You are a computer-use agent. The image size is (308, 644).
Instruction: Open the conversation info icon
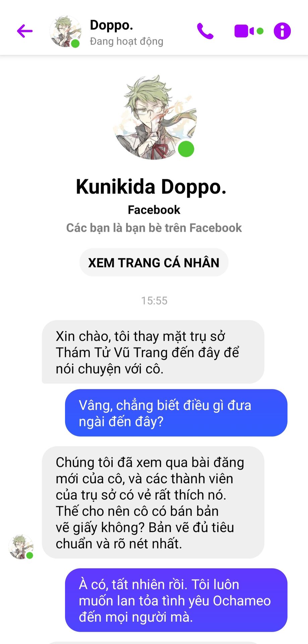[282, 31]
